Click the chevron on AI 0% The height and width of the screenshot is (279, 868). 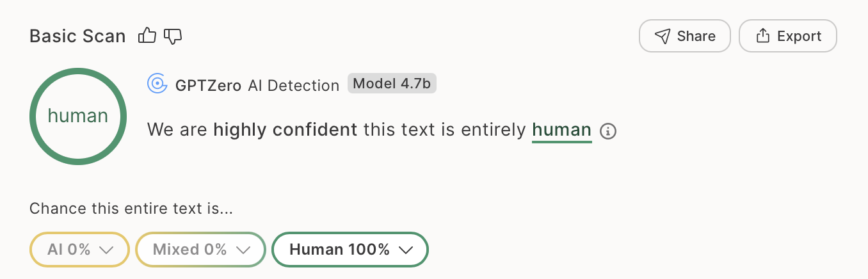click(106, 250)
